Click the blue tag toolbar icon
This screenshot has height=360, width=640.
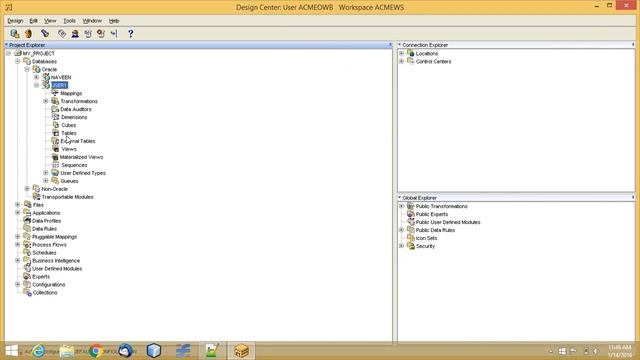(x=45, y=33)
